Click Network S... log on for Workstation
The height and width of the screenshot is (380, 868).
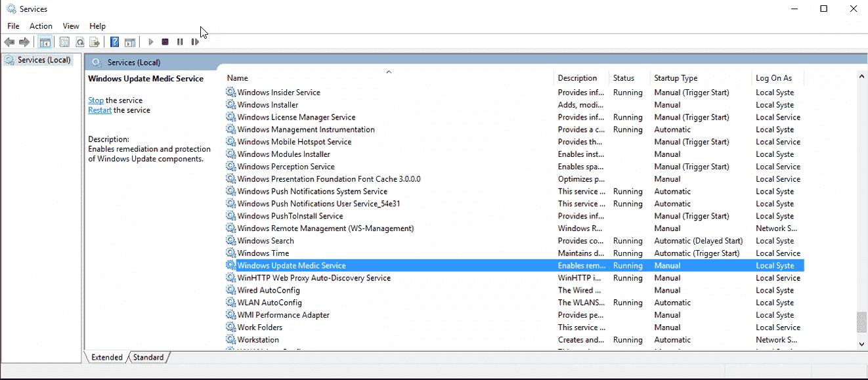pyautogui.click(x=776, y=340)
